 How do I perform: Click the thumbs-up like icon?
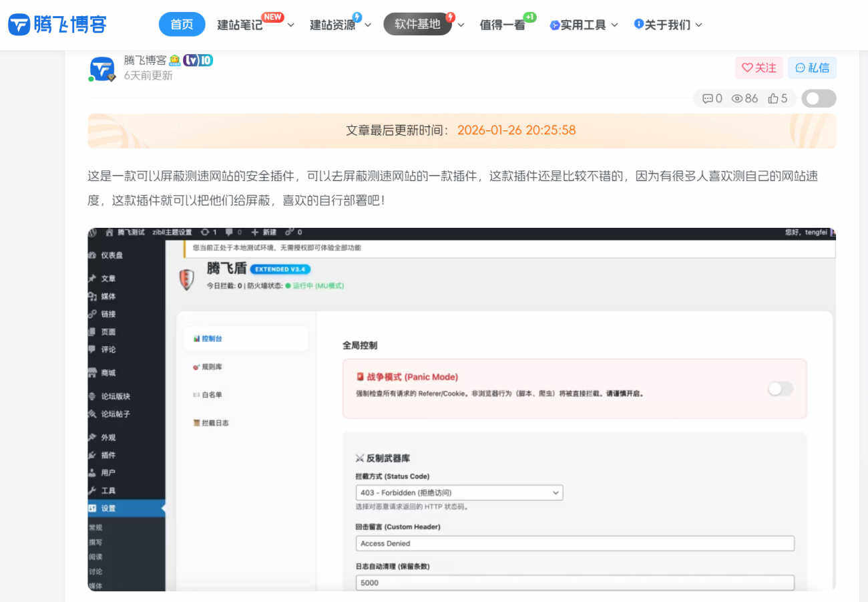click(x=773, y=99)
